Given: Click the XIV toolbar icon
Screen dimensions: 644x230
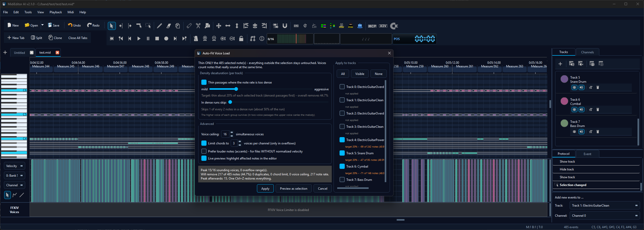Looking at the screenshot, I should (383, 26).
